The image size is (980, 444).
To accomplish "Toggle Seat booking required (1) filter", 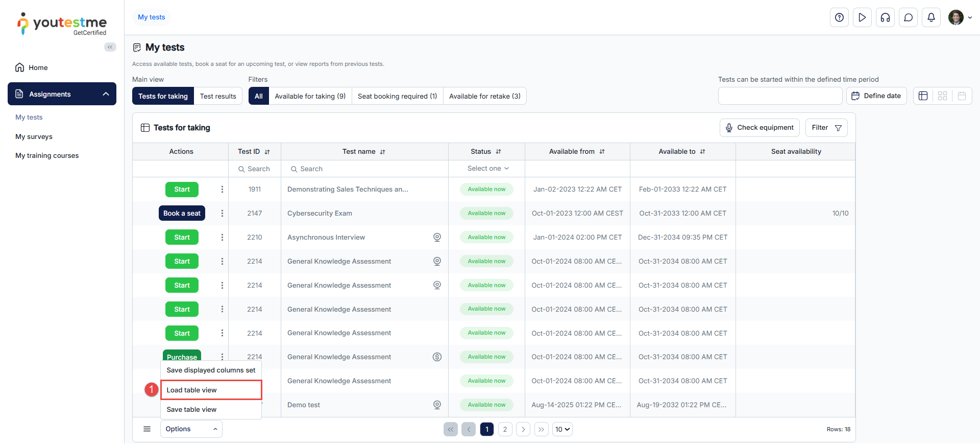I will click(397, 96).
